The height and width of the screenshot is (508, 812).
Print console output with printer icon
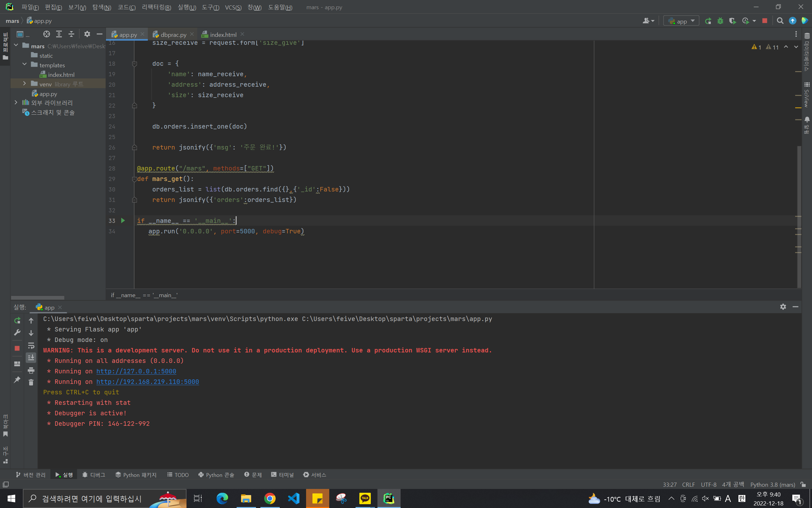coord(31,370)
